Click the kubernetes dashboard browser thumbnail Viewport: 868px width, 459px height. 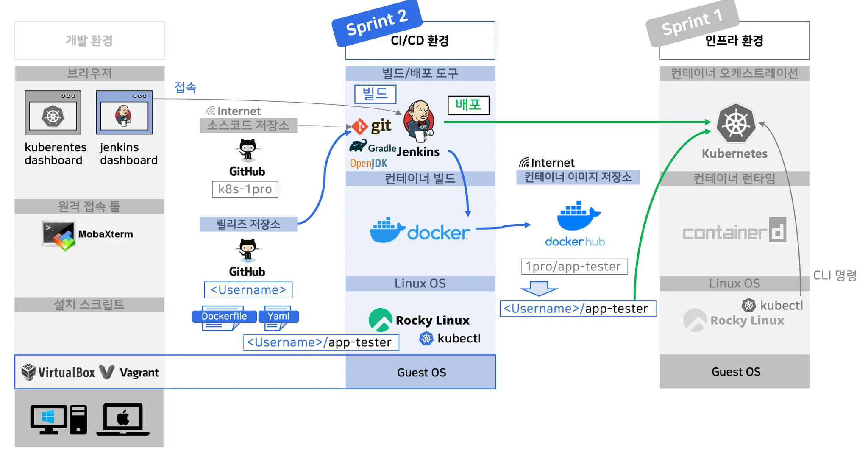click(x=53, y=113)
